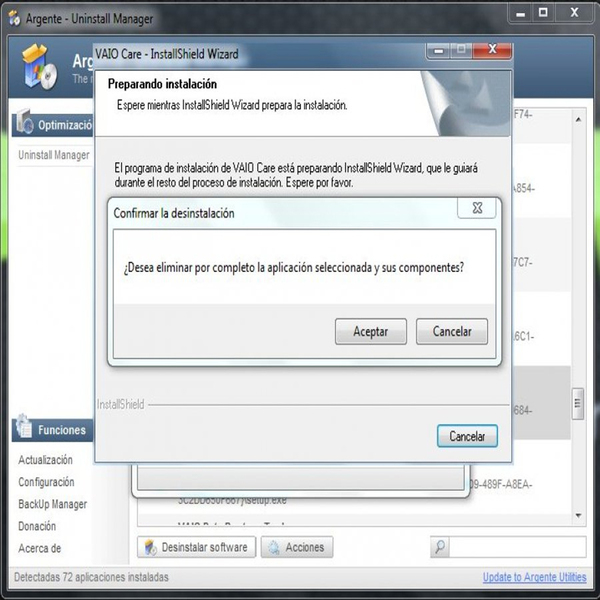The height and width of the screenshot is (600, 600).
Task: Click the scroll up arrow of the list
Action: pos(578,120)
